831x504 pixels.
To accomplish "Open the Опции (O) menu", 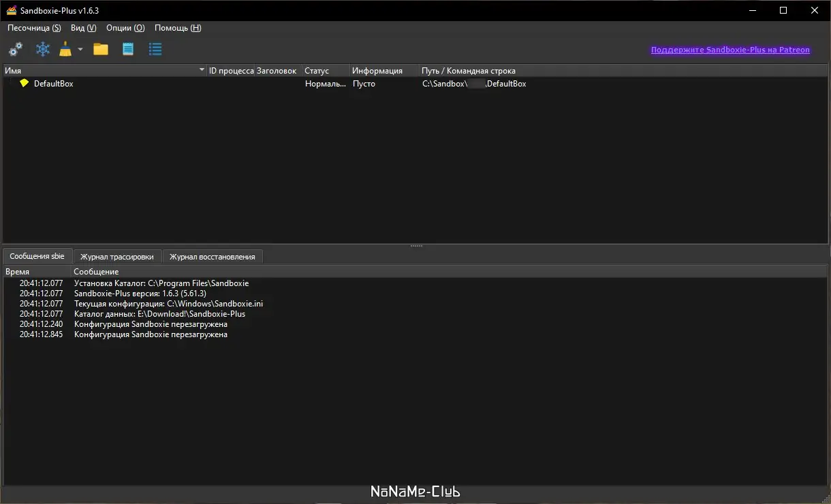I will tap(125, 28).
